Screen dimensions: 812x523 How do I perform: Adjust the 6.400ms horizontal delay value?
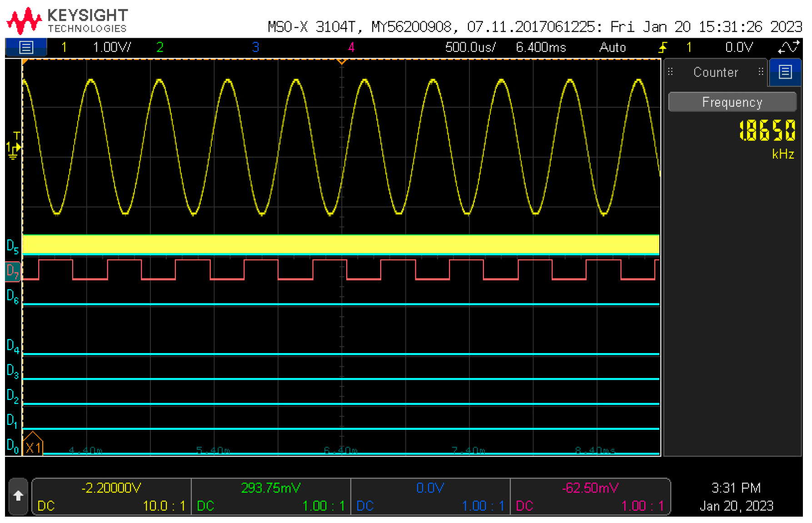tap(541, 47)
